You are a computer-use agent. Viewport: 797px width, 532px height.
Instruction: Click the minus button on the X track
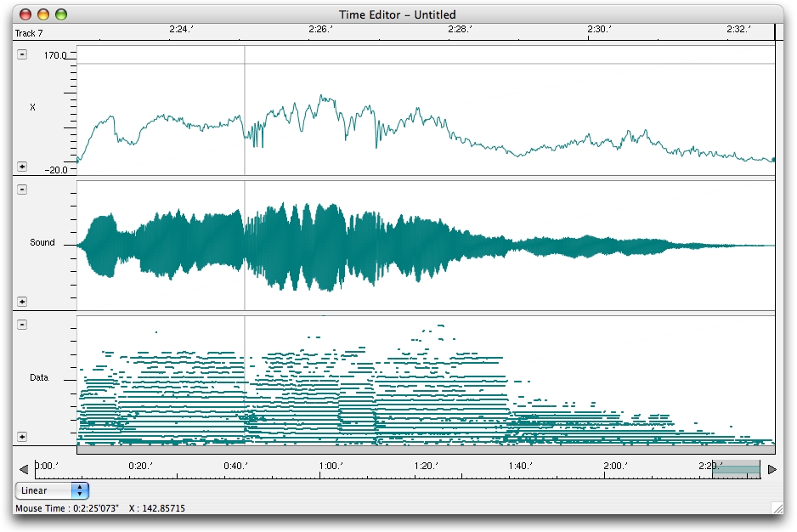(x=22, y=54)
